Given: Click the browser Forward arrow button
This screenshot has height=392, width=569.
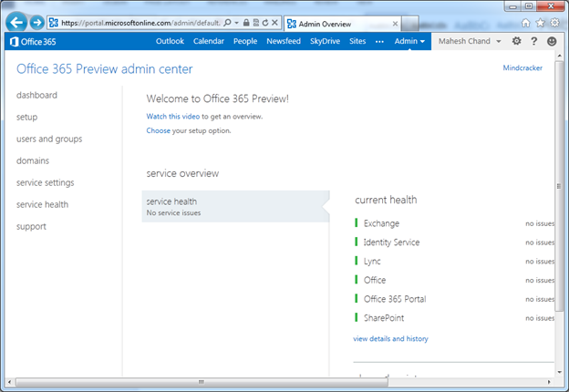Looking at the screenshot, I should click(x=36, y=23).
